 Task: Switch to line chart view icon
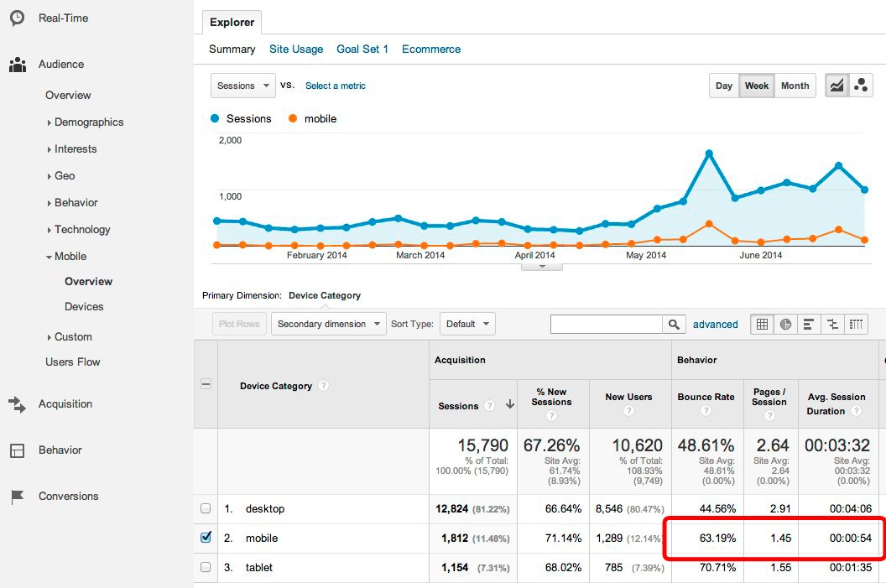(x=836, y=86)
